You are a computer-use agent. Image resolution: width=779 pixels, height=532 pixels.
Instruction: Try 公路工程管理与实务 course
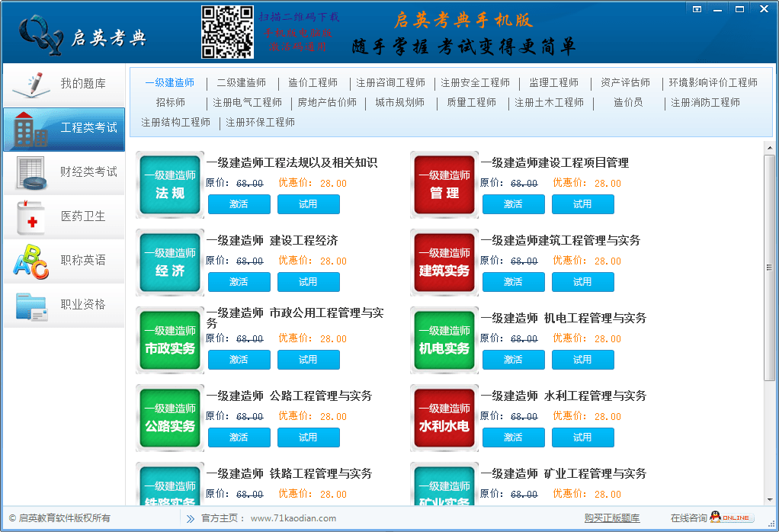[x=309, y=437]
